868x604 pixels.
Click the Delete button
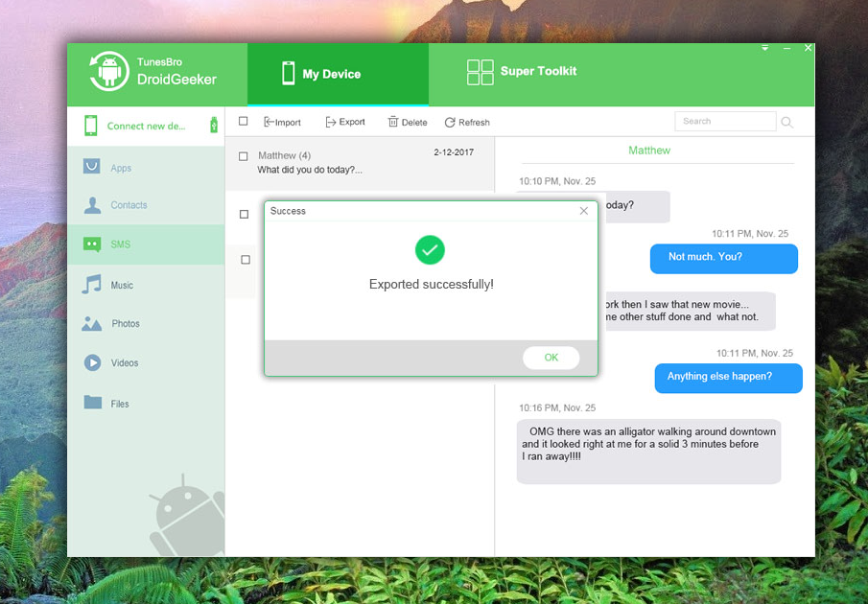[408, 123]
